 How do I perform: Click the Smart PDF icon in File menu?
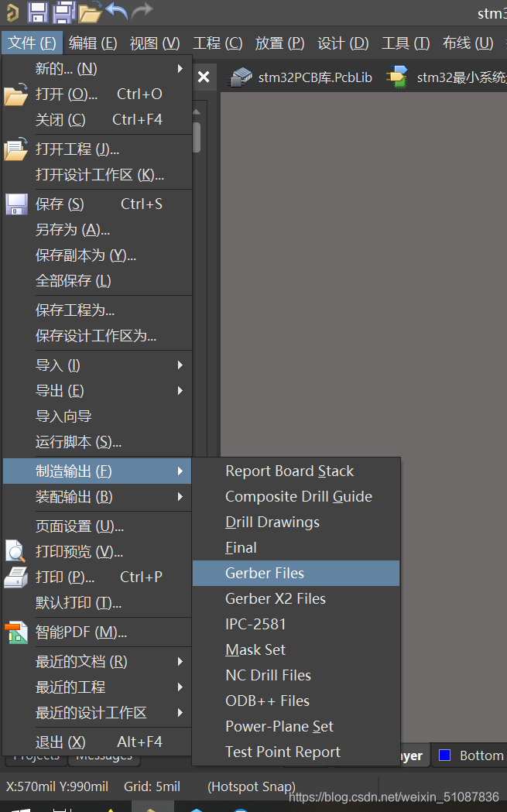click(15, 632)
